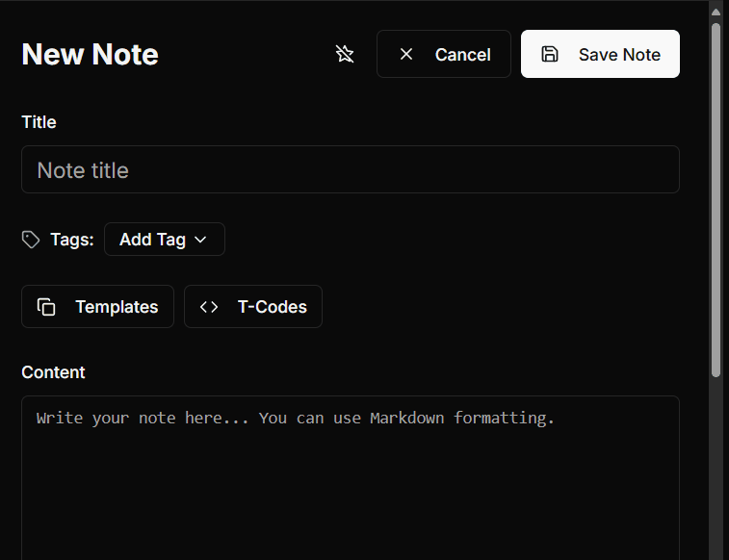729x560 pixels.
Task: Click inside the Content markdown text area
Action: (x=350, y=481)
